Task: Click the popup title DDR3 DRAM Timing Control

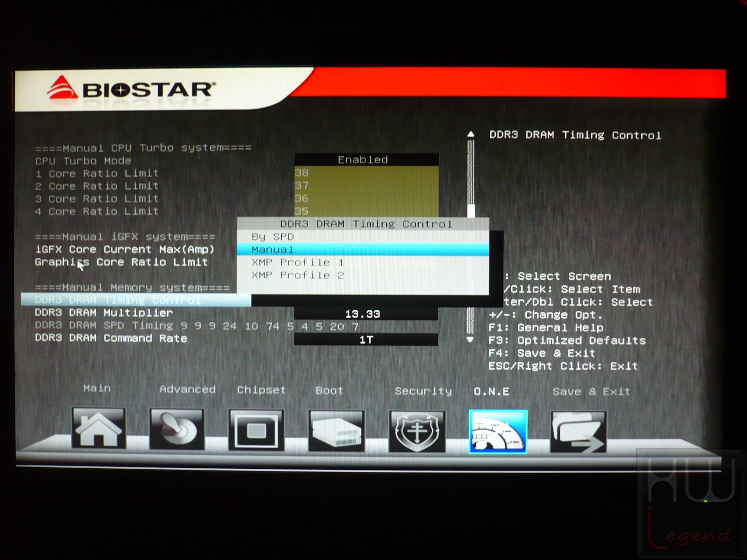Action: tap(366, 224)
